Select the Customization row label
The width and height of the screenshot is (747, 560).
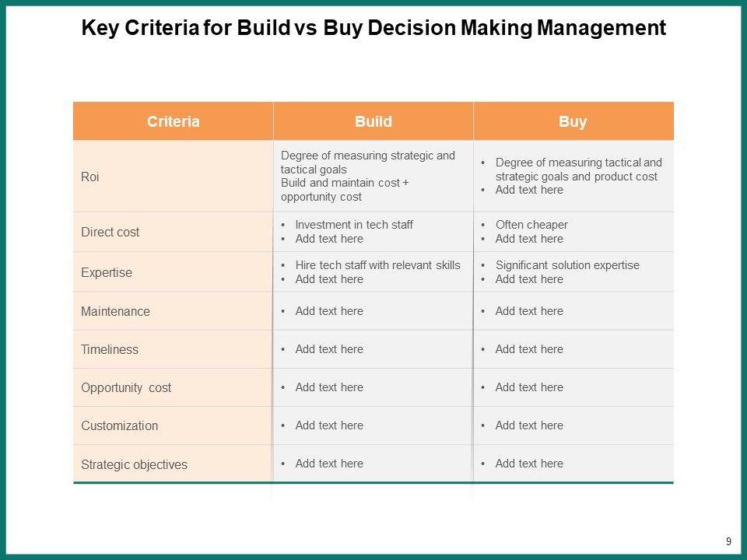pyautogui.click(x=119, y=425)
